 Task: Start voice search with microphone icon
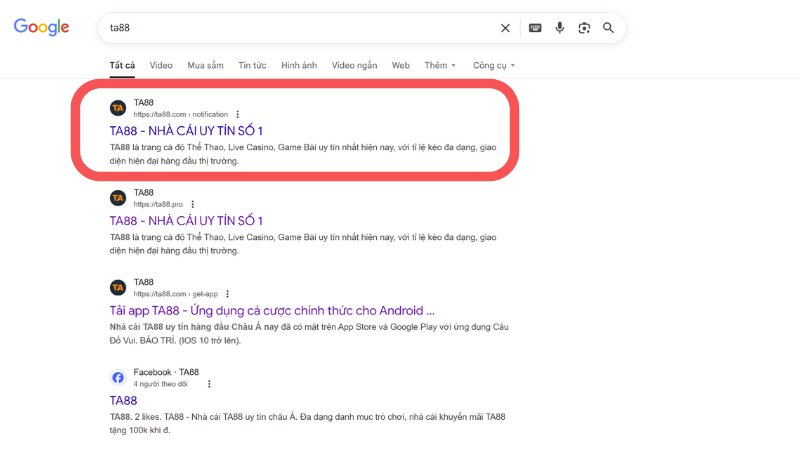(x=560, y=28)
